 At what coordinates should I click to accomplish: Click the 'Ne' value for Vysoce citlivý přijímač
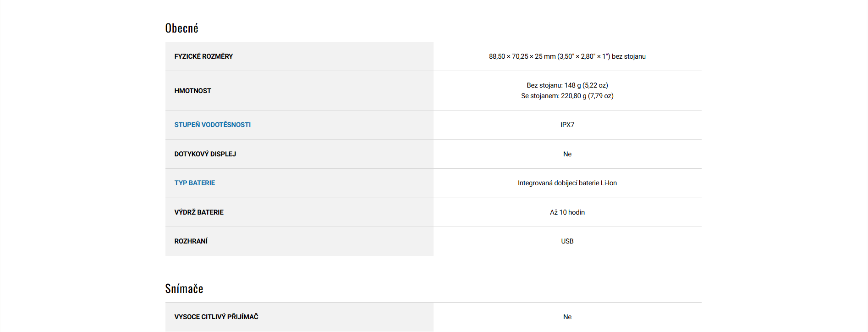[x=567, y=317]
